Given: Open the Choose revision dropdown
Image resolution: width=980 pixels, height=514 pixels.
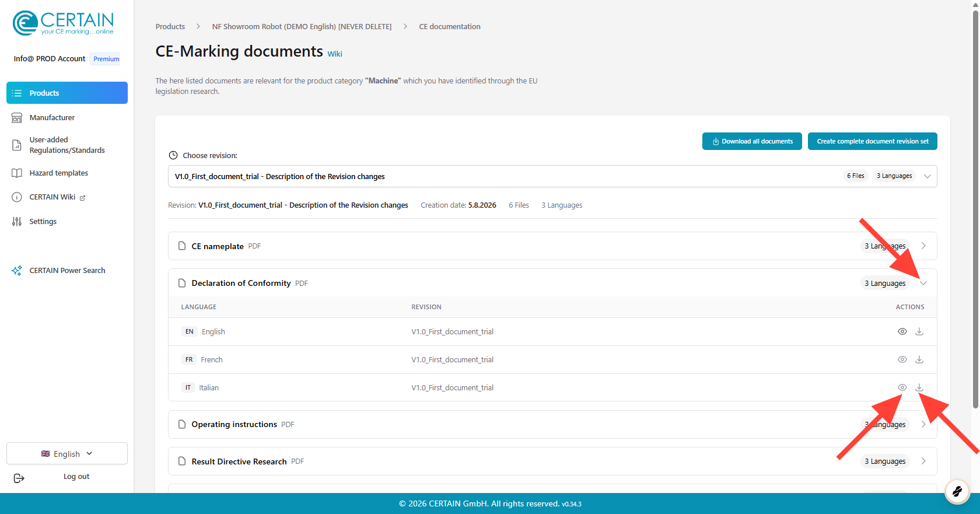Looking at the screenshot, I should [x=552, y=176].
